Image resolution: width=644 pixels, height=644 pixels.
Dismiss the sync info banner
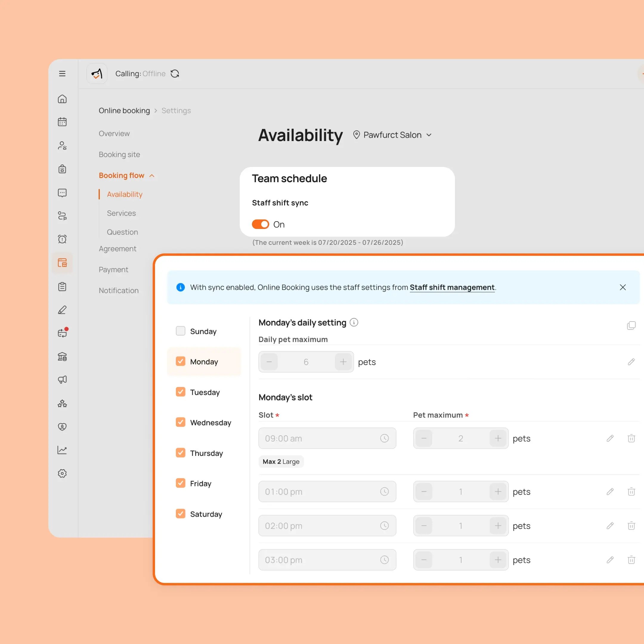[x=623, y=287]
